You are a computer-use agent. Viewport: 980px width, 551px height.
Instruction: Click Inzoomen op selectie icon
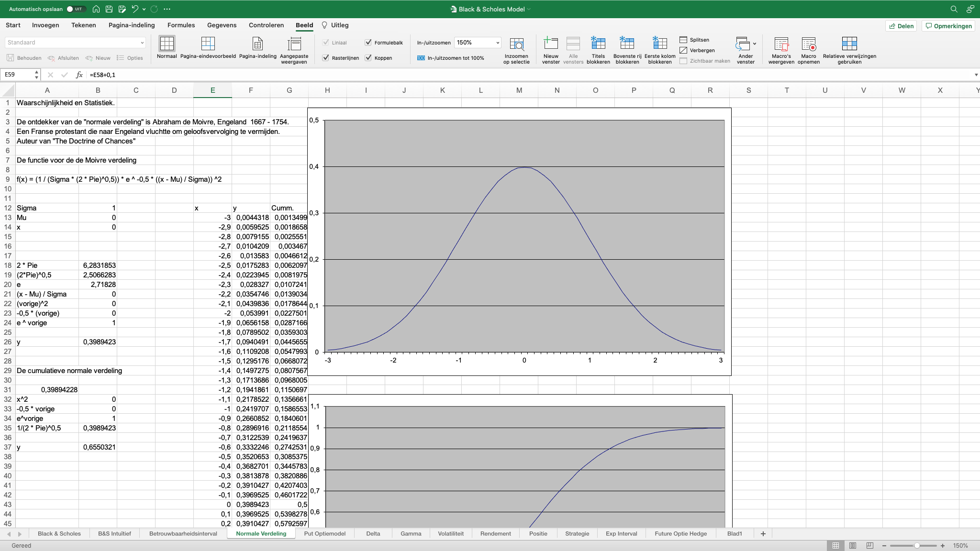coord(516,44)
